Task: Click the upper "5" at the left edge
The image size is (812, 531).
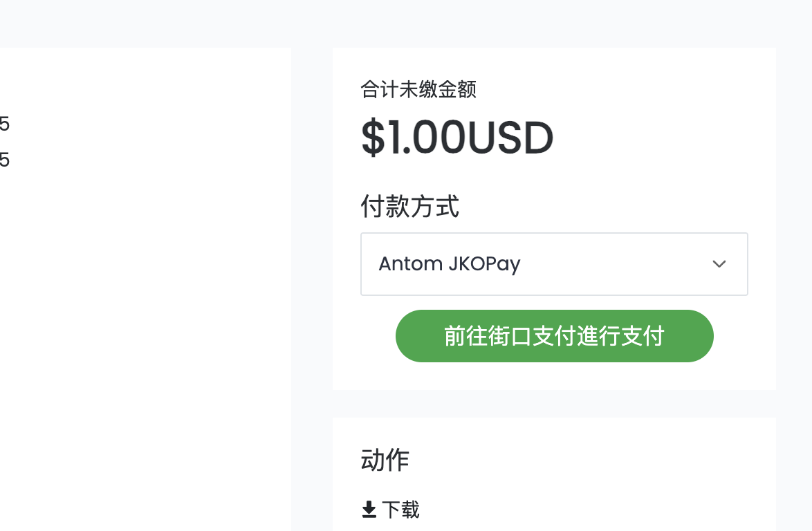Action: [4, 124]
